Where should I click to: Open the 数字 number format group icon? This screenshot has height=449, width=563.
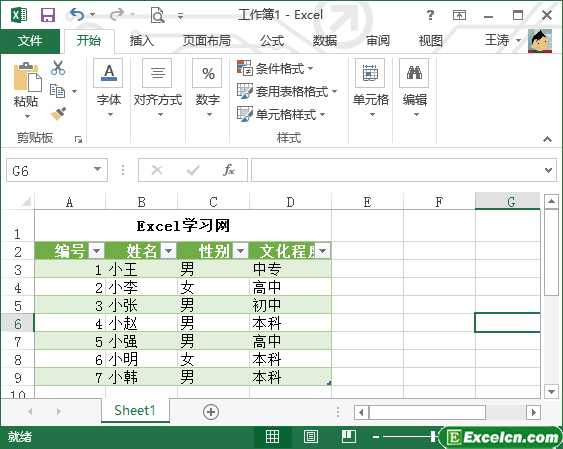coord(207,73)
